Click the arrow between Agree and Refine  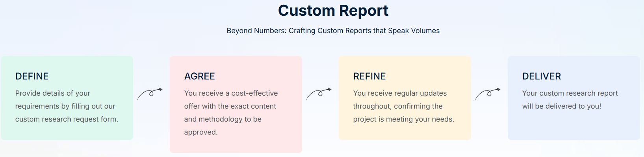coord(319,94)
